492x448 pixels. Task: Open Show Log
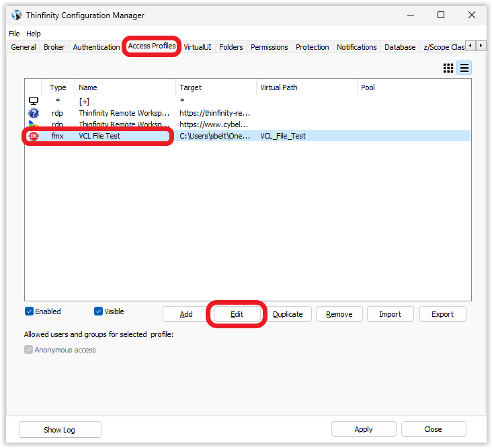pyautogui.click(x=60, y=429)
